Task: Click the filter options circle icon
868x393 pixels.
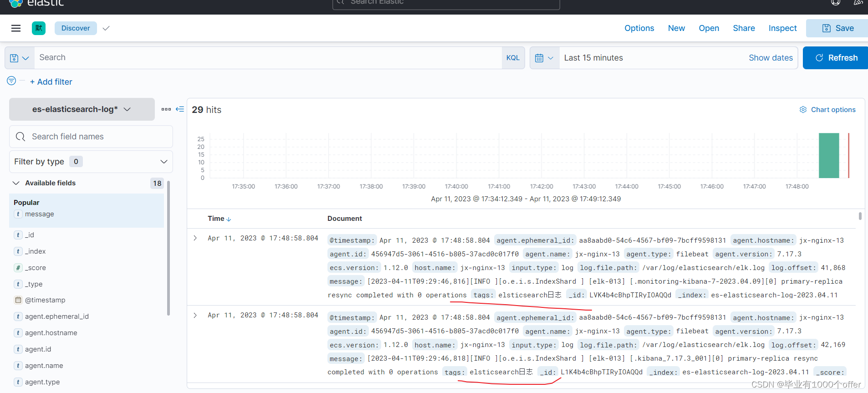Action: 11,81
